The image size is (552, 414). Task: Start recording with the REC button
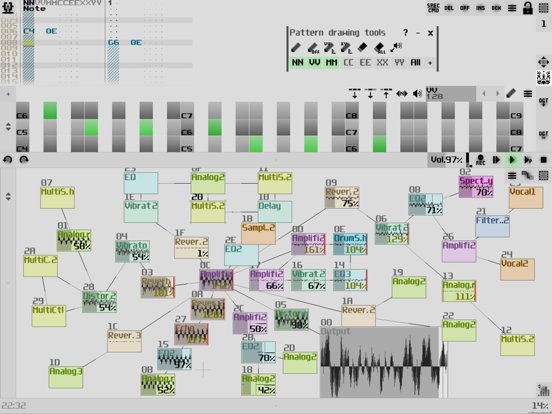(x=480, y=160)
